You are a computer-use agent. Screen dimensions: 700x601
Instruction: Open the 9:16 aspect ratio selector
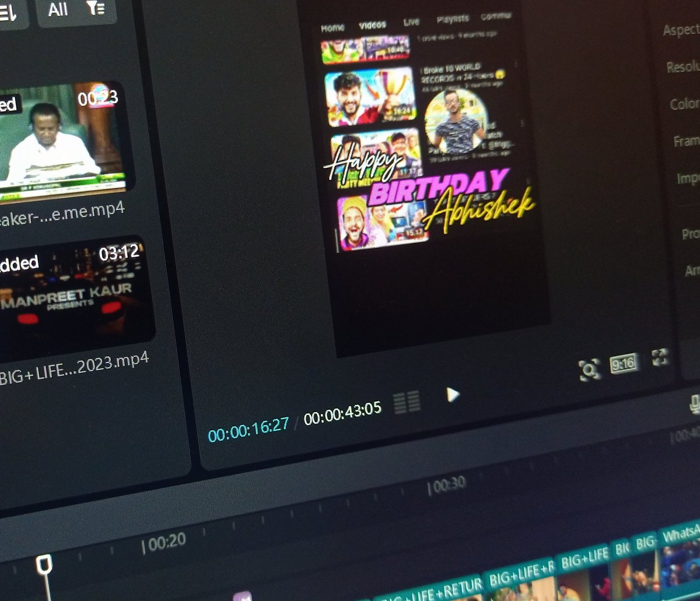pos(624,364)
